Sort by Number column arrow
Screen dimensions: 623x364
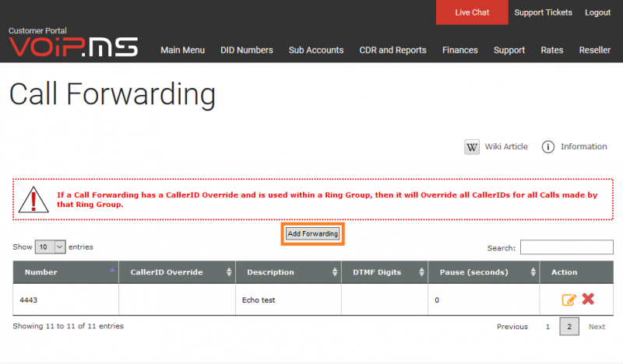tap(112, 270)
